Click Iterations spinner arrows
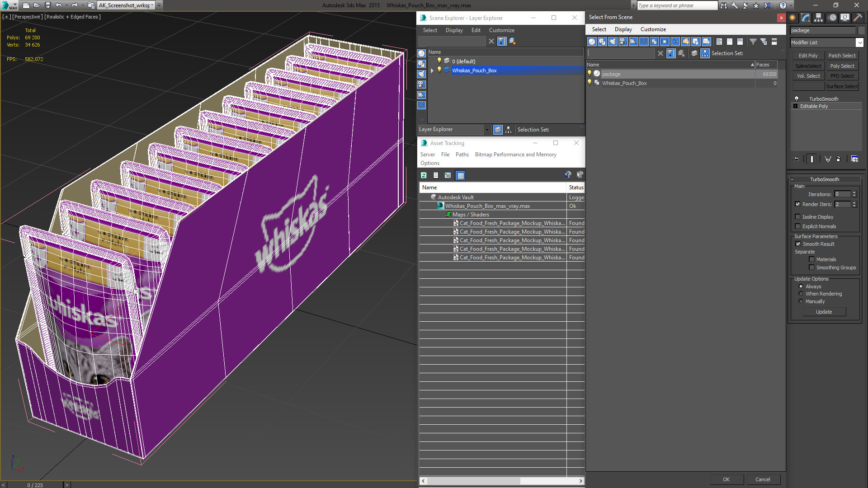Screen dimensions: 868x488 [x=854, y=194]
